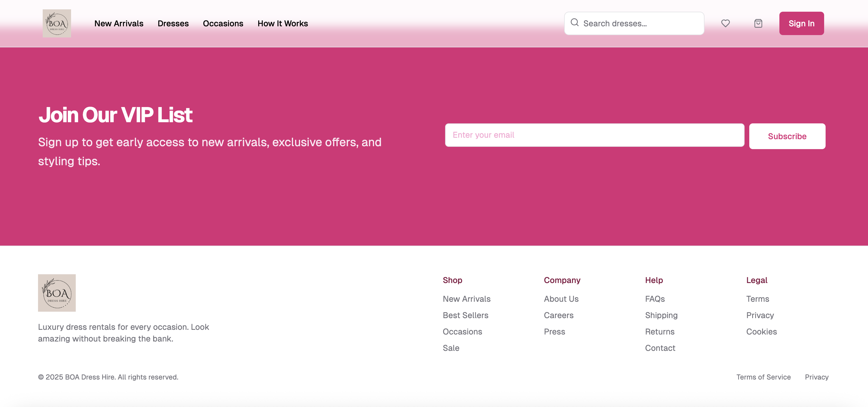Image resolution: width=868 pixels, height=407 pixels.
Task: Open the Dresses nav item
Action: coord(173,23)
